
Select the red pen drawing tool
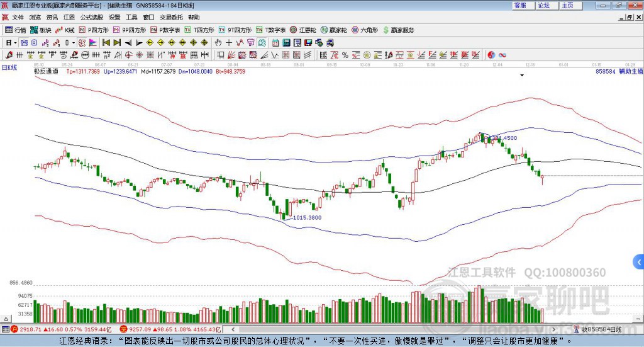[9, 55]
